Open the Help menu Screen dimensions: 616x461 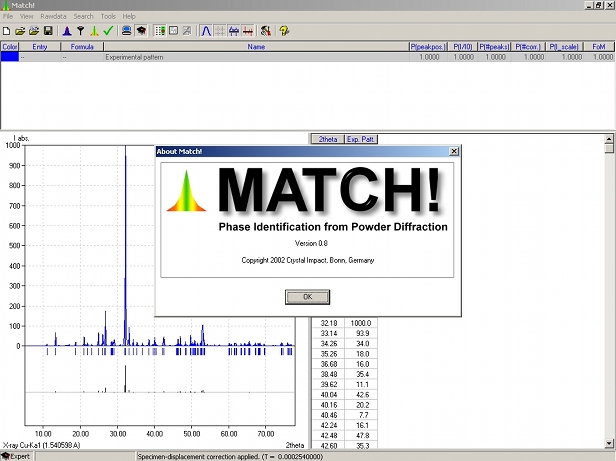tap(129, 17)
